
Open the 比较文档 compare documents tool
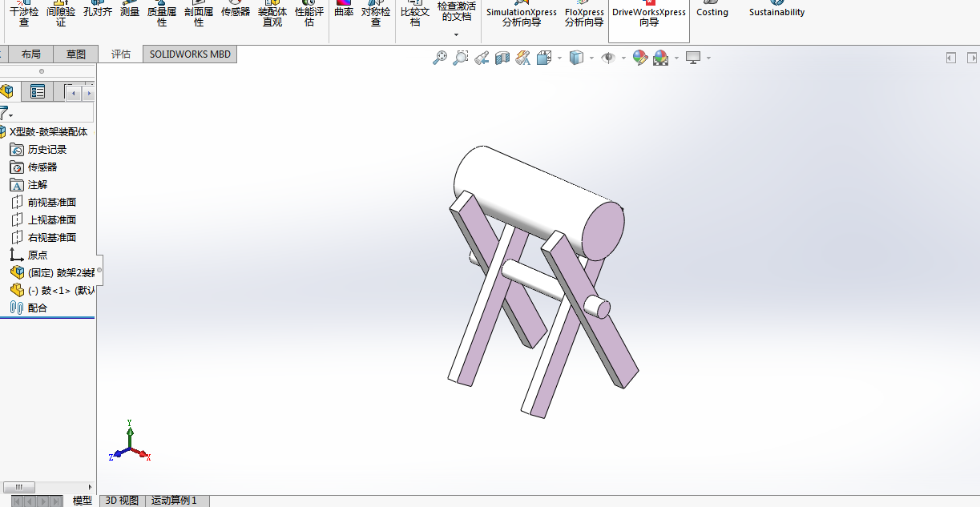pos(415,14)
